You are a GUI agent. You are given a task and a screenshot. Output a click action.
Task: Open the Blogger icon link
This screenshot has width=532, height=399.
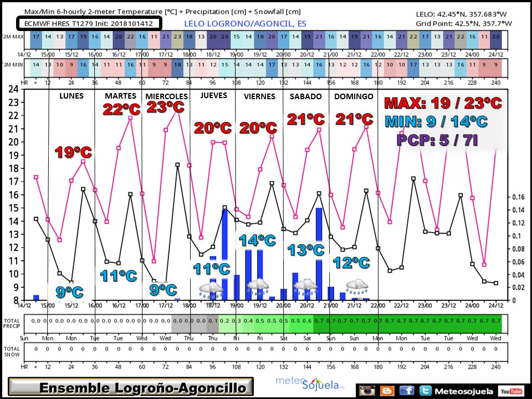coord(387,391)
